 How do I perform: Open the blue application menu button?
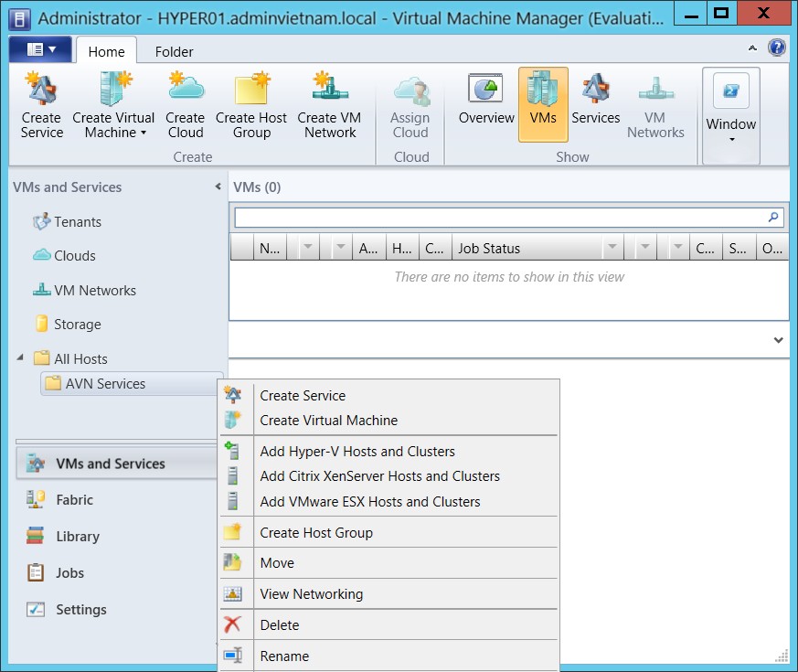tap(40, 49)
